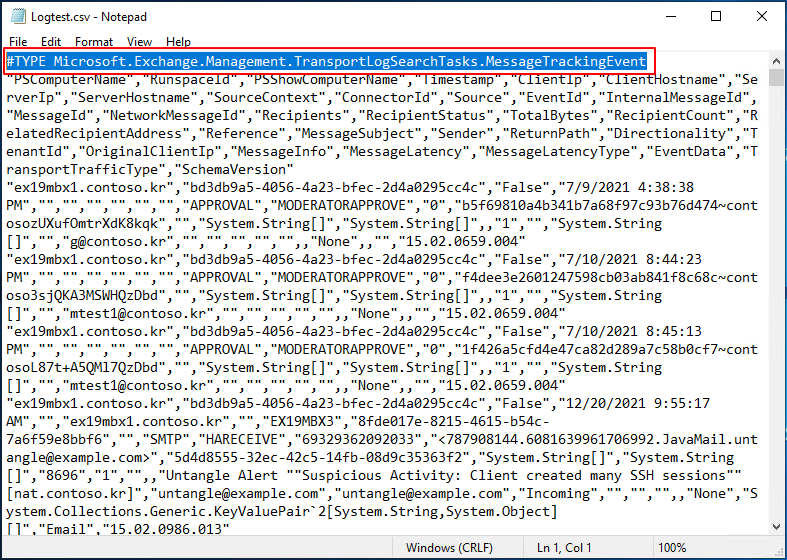
Task: Click the scroll up arrow
Action: coord(776,61)
